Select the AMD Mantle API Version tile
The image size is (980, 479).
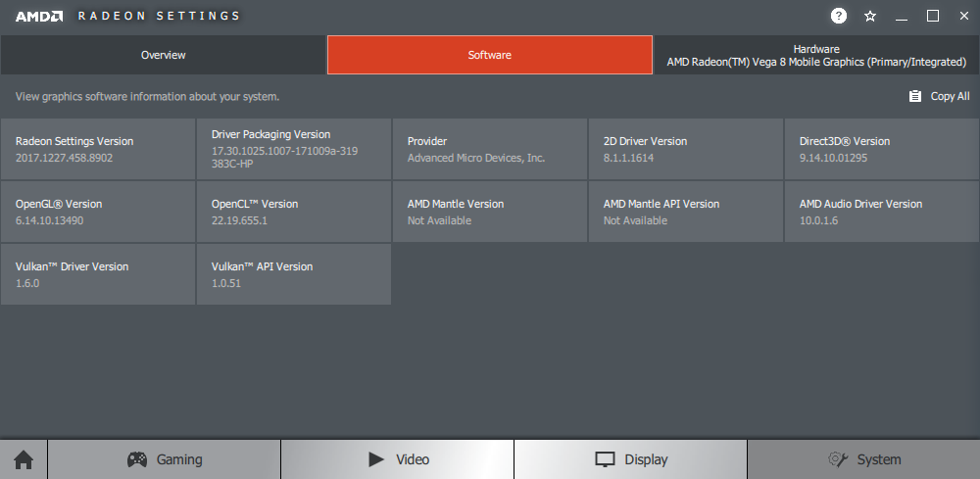[x=686, y=212]
